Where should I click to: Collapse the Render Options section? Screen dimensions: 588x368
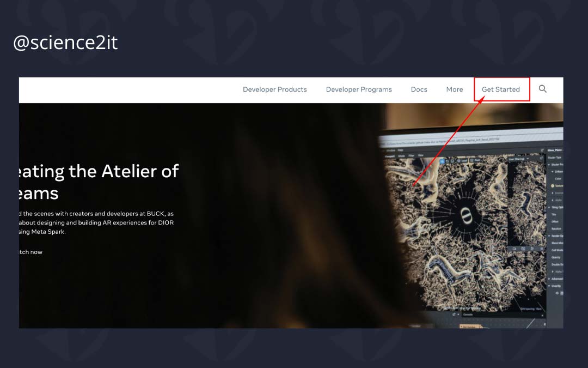pyautogui.click(x=555, y=236)
